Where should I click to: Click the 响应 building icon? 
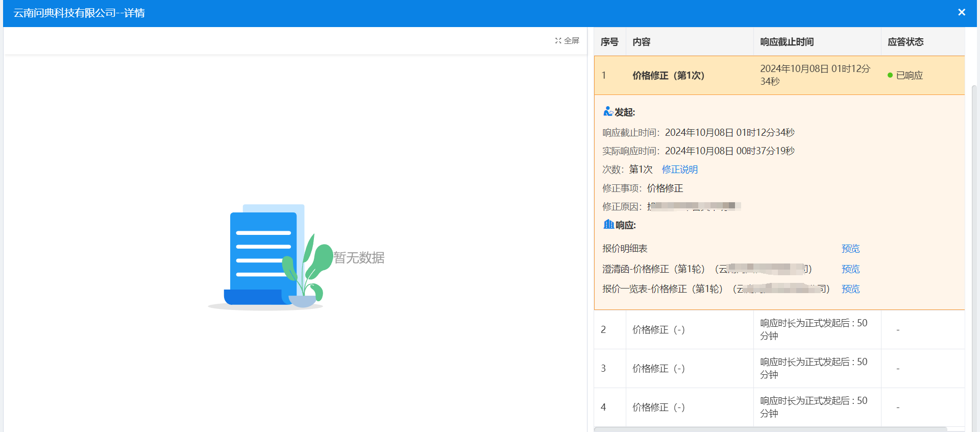(608, 225)
